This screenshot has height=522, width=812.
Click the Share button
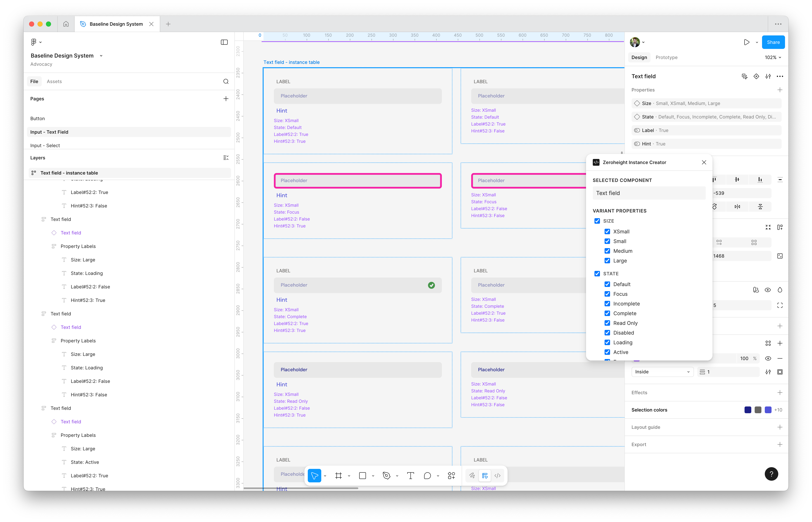click(773, 42)
